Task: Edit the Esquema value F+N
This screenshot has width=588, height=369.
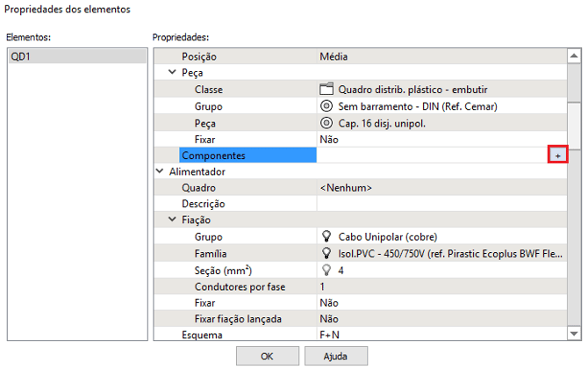Action: click(441, 335)
